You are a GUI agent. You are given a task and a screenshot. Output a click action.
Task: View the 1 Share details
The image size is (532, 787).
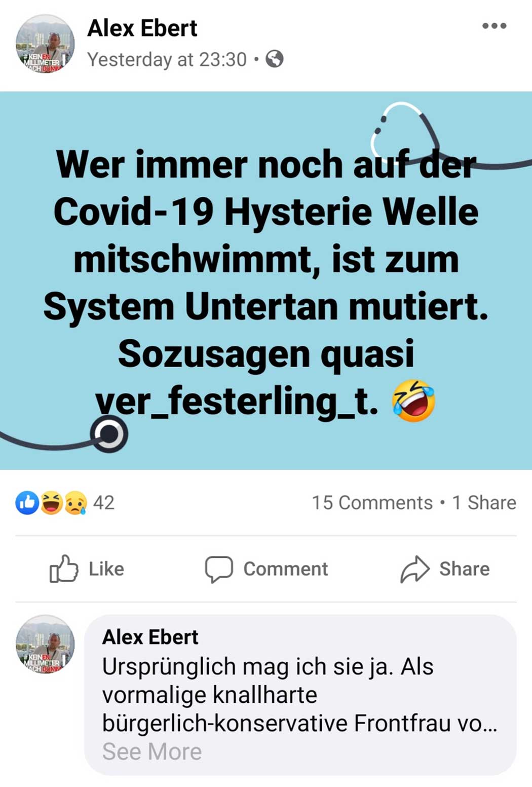click(484, 503)
